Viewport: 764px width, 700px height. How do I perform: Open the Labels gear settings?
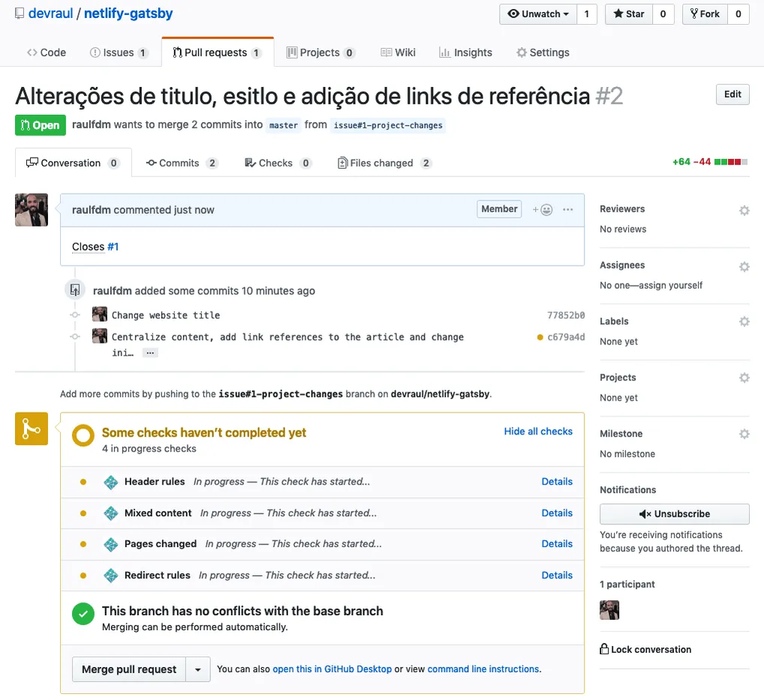[x=744, y=322]
